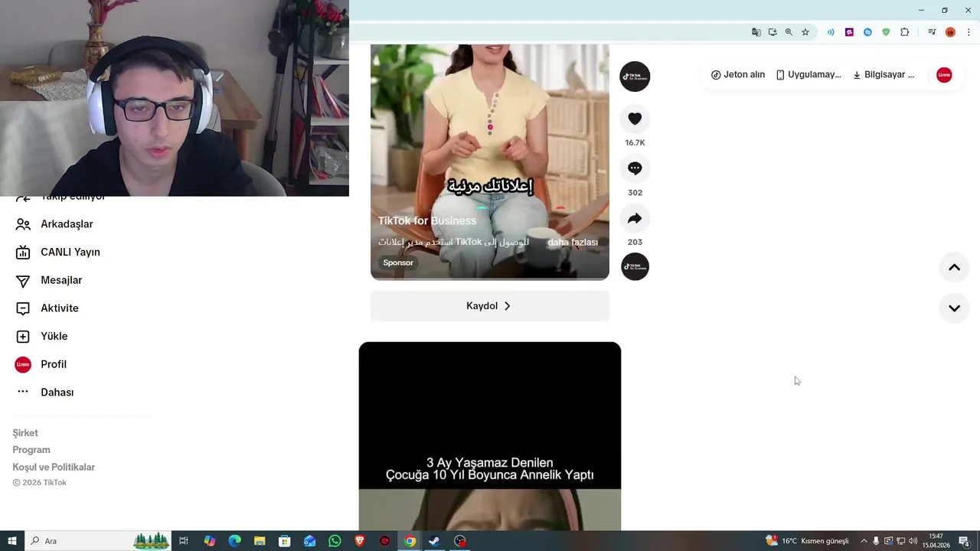The image size is (980, 551).
Task: Expand caption with daha fazlası
Action: click(573, 243)
